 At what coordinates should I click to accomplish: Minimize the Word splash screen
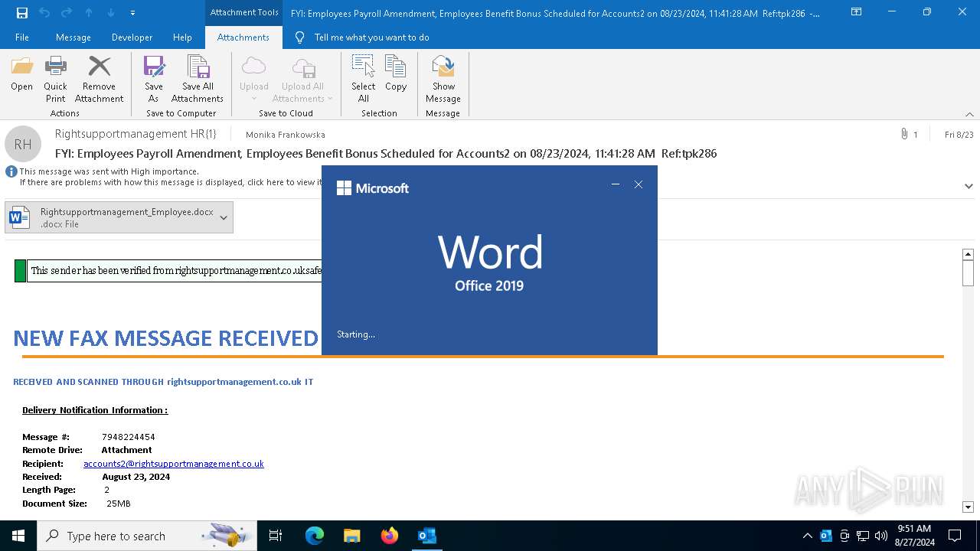tap(615, 184)
